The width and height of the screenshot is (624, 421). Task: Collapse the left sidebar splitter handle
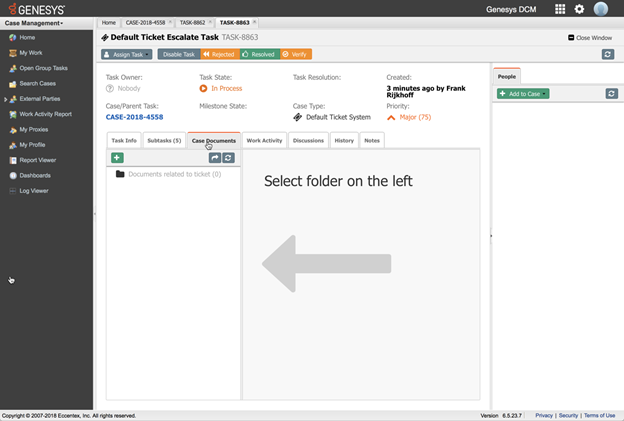click(95, 214)
